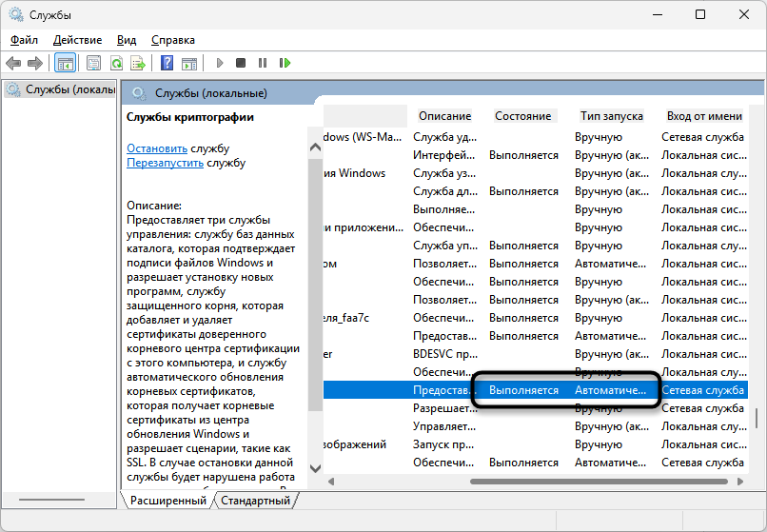Screen dimensions: 767x532
Task: Sort by the Вход от имени column header
Action: pyautogui.click(x=704, y=116)
